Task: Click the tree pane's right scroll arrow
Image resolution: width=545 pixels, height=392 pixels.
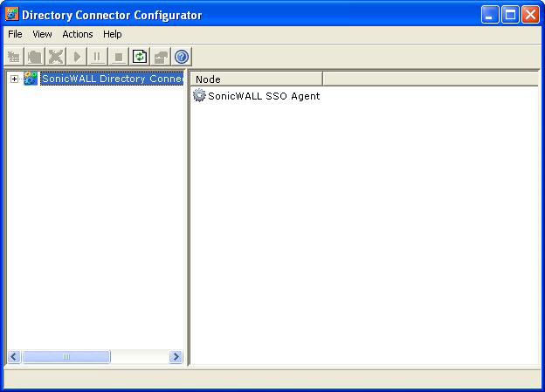Action: click(176, 356)
